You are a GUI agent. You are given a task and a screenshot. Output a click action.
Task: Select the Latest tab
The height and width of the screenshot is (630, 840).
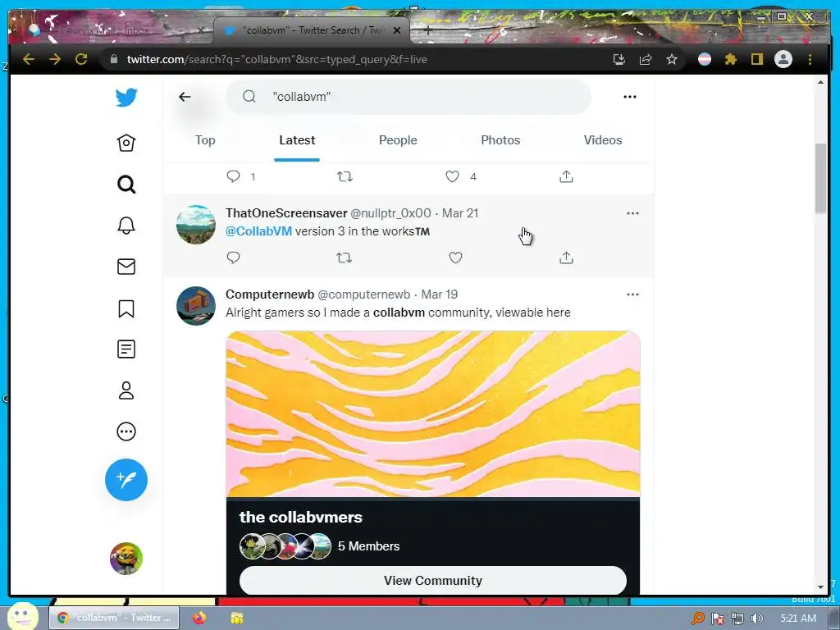(x=297, y=140)
